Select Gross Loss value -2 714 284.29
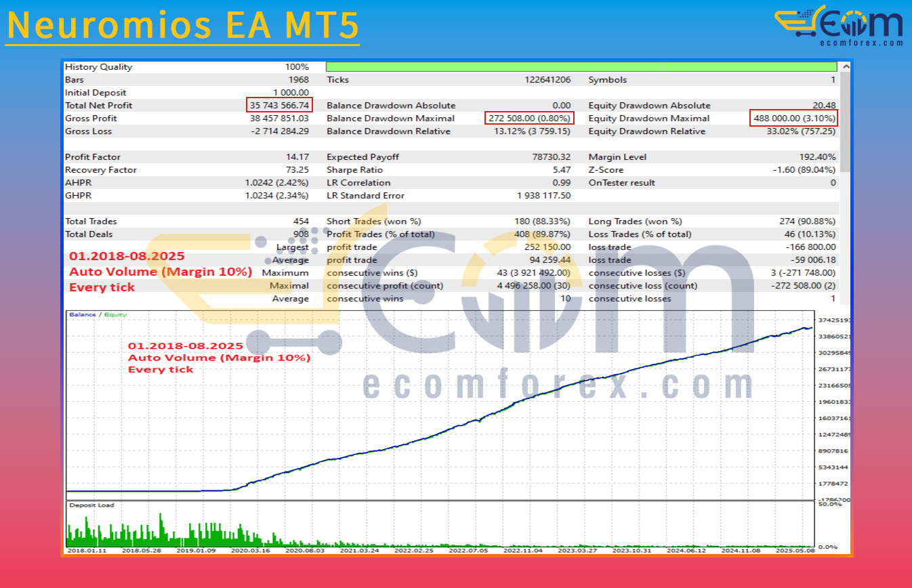This screenshot has height=588, width=912. (280, 131)
